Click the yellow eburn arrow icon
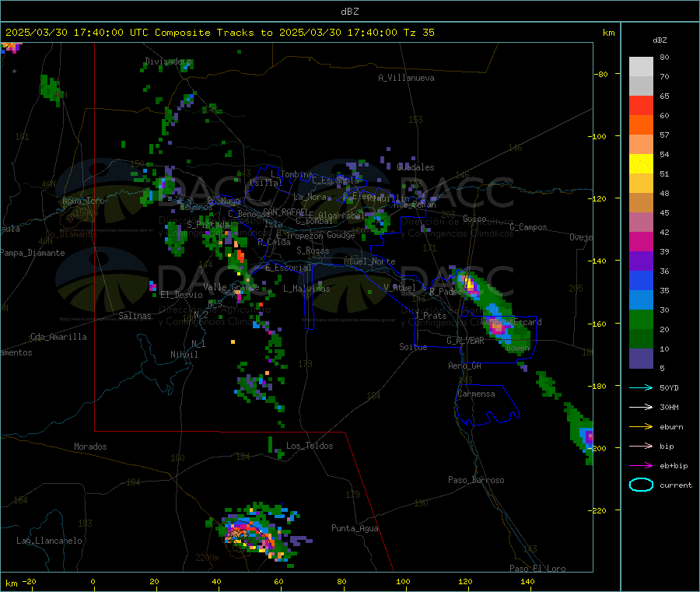This screenshot has height=592, width=700. [x=641, y=426]
